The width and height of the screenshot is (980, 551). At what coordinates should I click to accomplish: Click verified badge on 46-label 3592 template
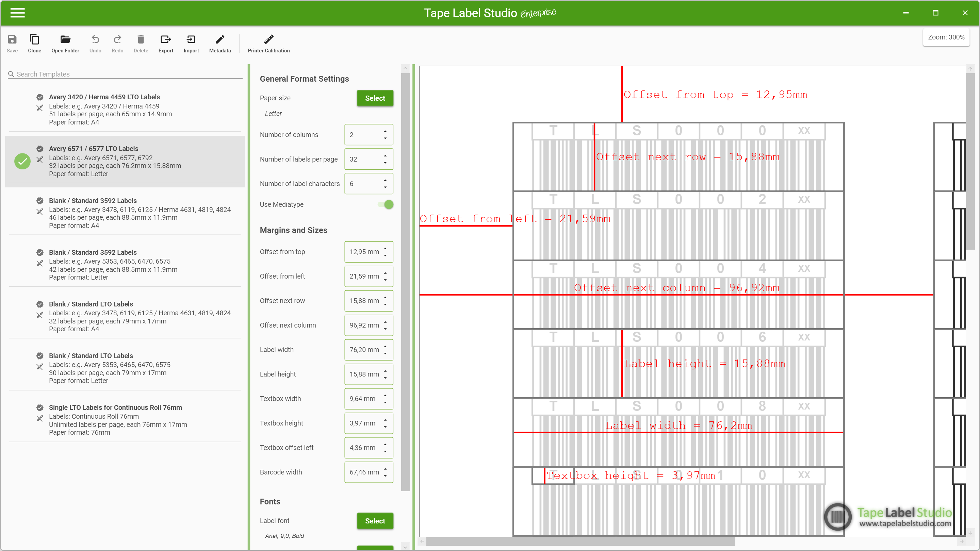pyautogui.click(x=39, y=200)
